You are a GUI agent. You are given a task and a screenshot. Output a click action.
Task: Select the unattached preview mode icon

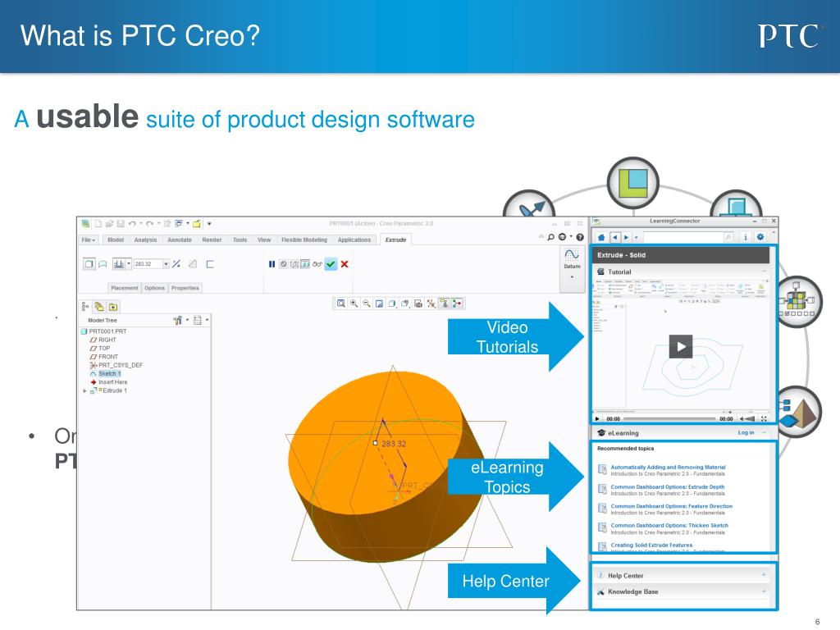tap(294, 264)
